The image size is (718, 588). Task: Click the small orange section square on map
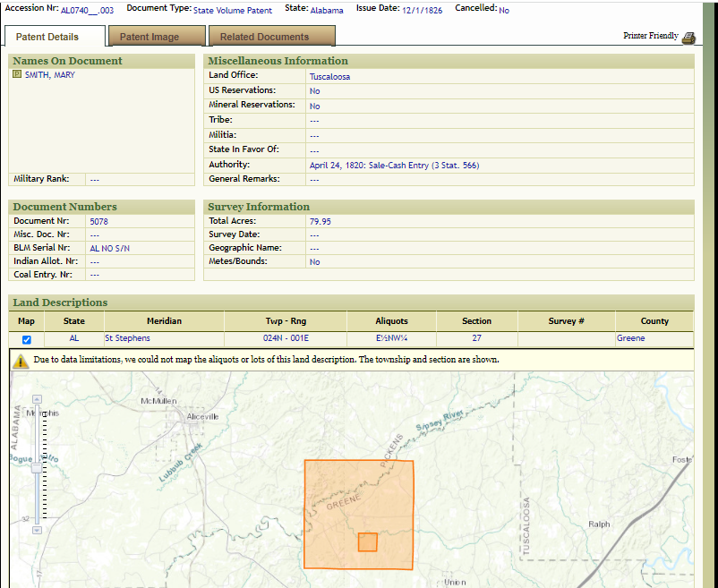click(x=367, y=542)
